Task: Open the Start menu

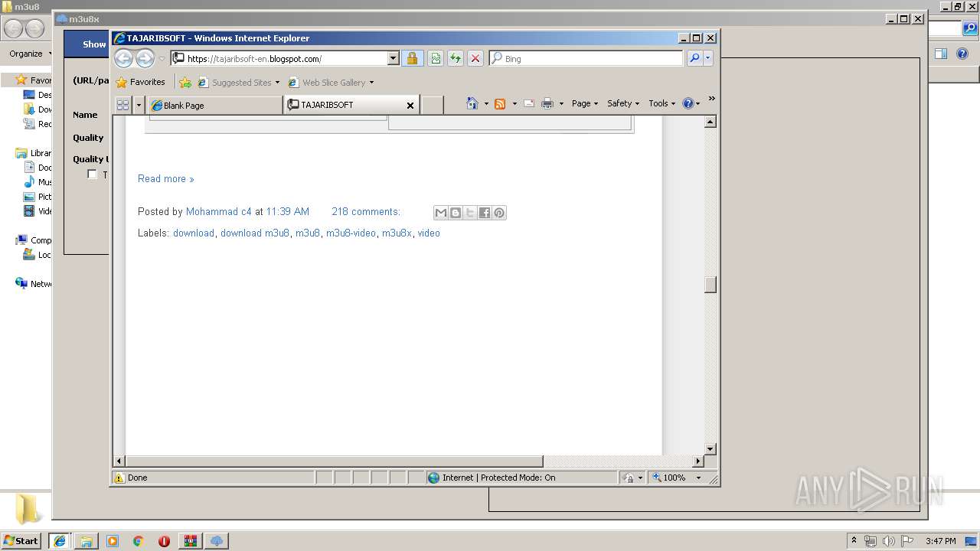Action: (x=21, y=540)
